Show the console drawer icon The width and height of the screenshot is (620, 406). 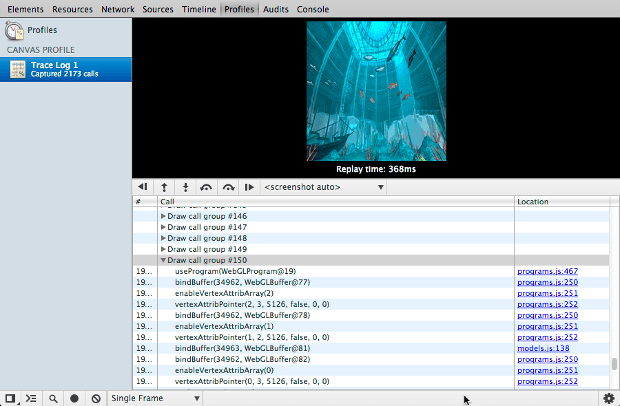31,398
